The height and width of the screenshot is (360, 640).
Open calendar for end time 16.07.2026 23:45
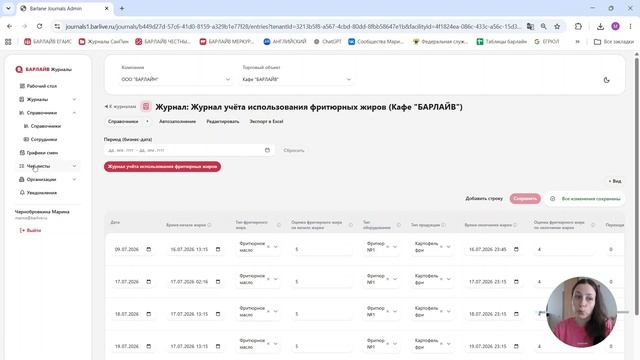coord(516,249)
